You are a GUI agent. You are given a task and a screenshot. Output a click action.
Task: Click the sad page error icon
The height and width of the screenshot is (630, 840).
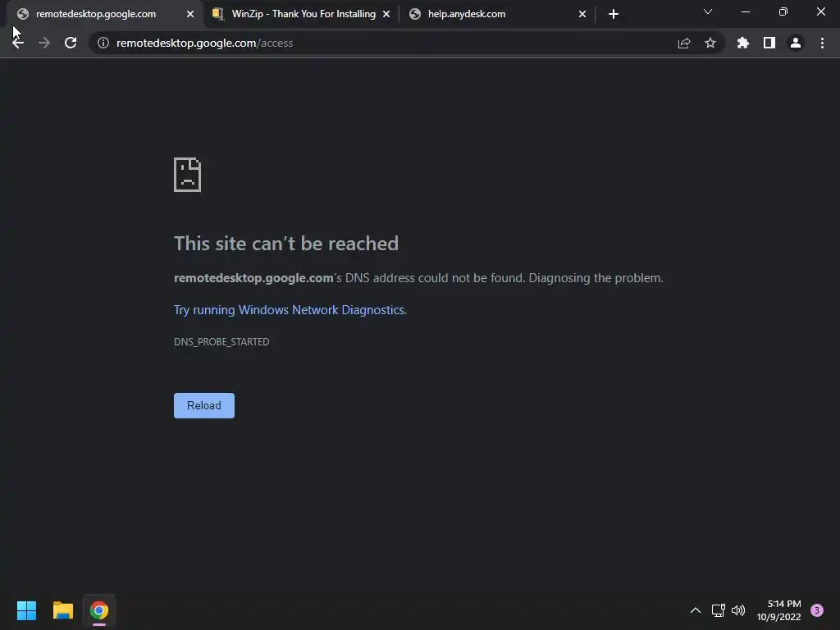coord(188,175)
